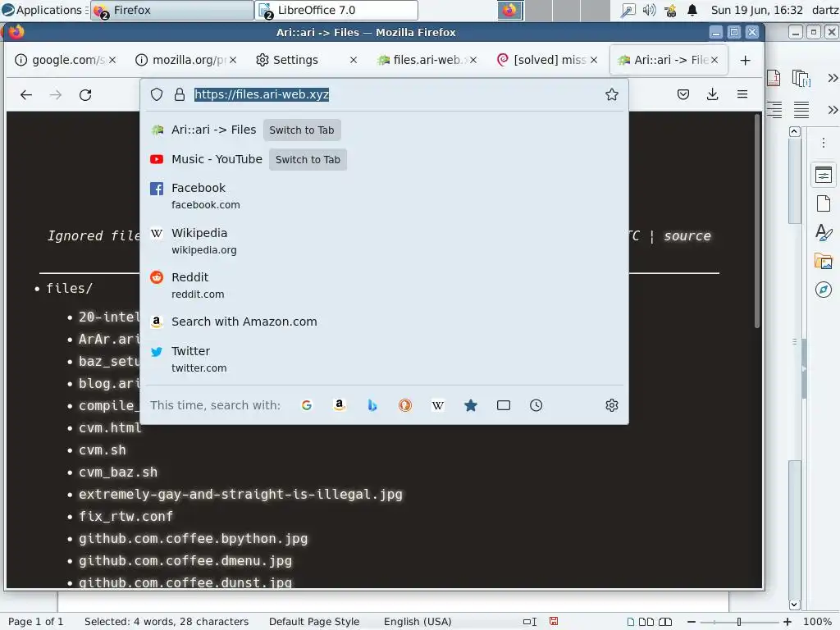
Task: Click the LibreOffice zoom slider handle
Action: (x=739, y=622)
